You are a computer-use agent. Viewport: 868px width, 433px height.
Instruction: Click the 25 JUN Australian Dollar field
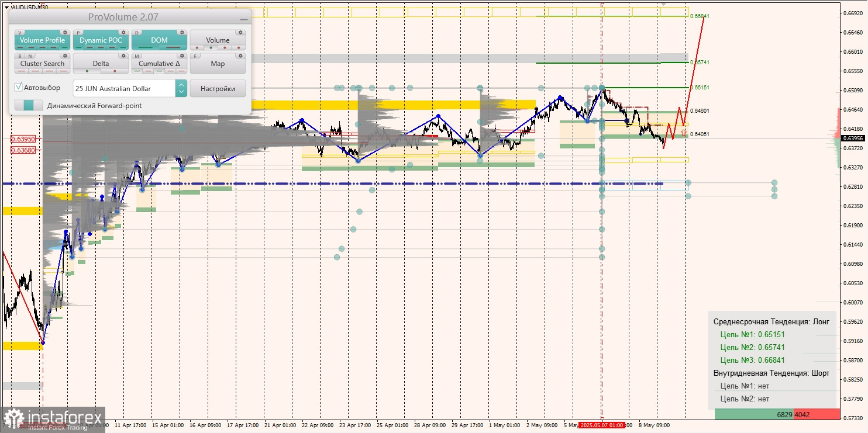[124, 88]
